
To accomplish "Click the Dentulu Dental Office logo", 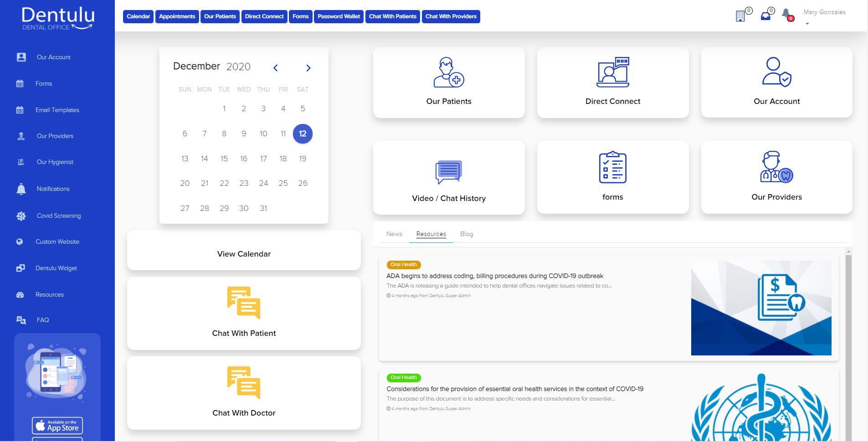I will click(58, 18).
